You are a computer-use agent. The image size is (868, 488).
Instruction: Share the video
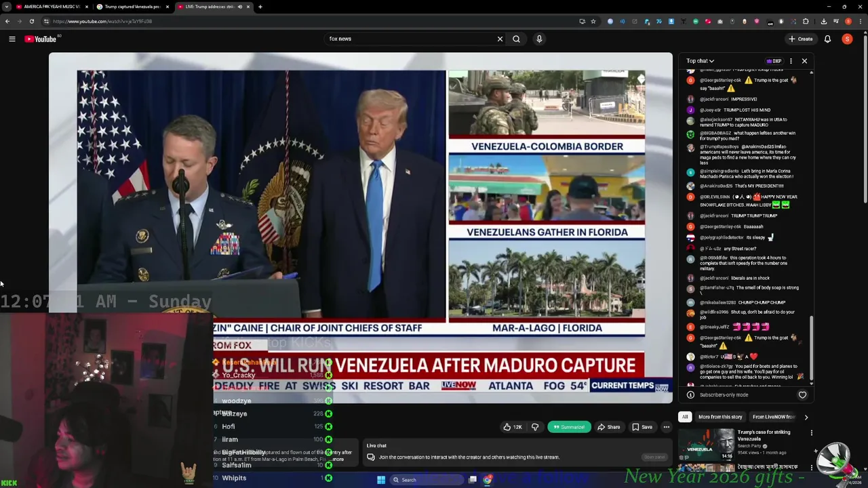point(608,427)
